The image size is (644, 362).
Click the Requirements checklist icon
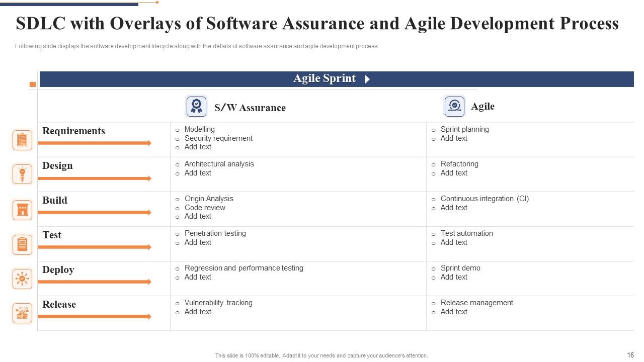(x=22, y=140)
